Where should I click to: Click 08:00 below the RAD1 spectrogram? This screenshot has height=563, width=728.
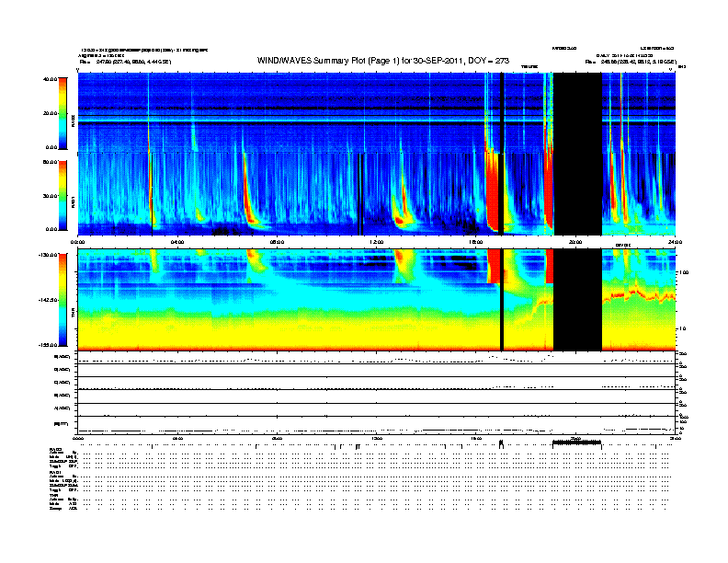click(x=277, y=242)
